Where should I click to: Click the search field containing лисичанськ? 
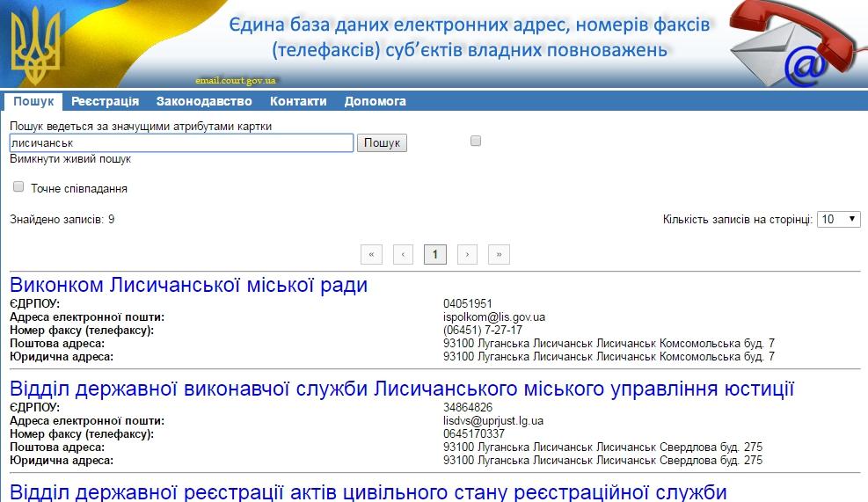(x=181, y=142)
